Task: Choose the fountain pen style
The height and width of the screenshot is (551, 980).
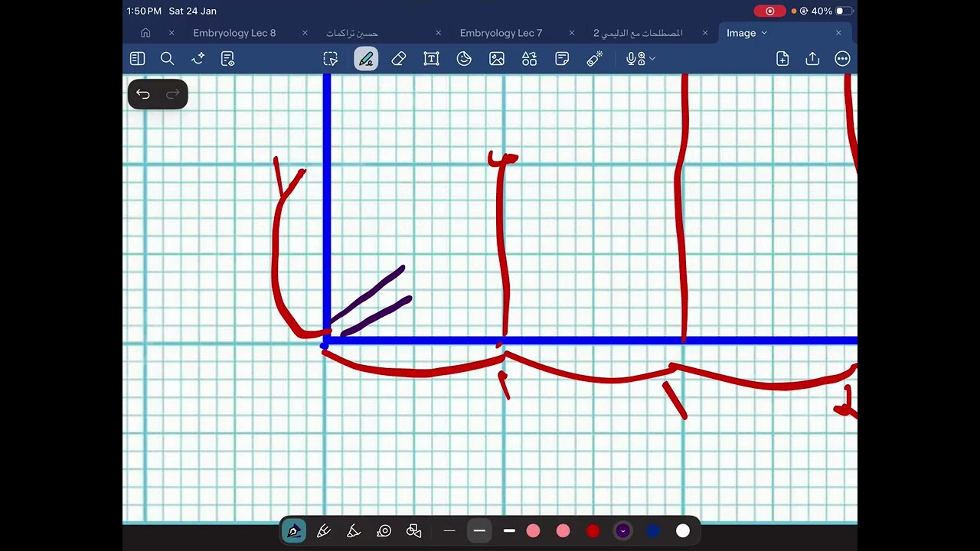Action: [x=293, y=531]
